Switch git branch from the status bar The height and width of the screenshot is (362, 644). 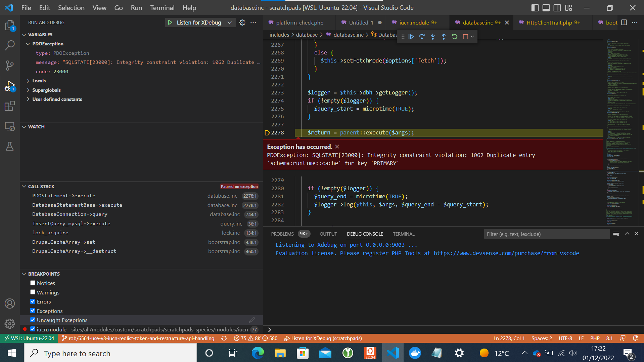(138, 338)
